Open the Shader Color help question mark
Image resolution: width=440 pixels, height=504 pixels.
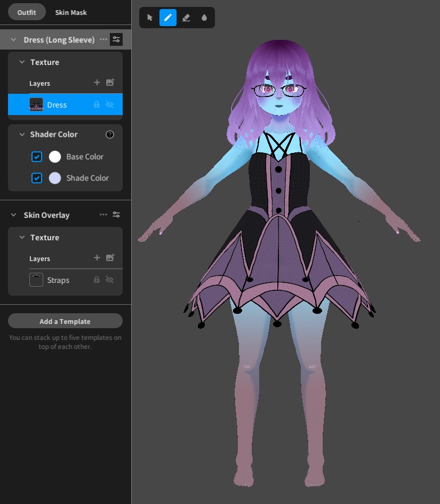tap(110, 134)
